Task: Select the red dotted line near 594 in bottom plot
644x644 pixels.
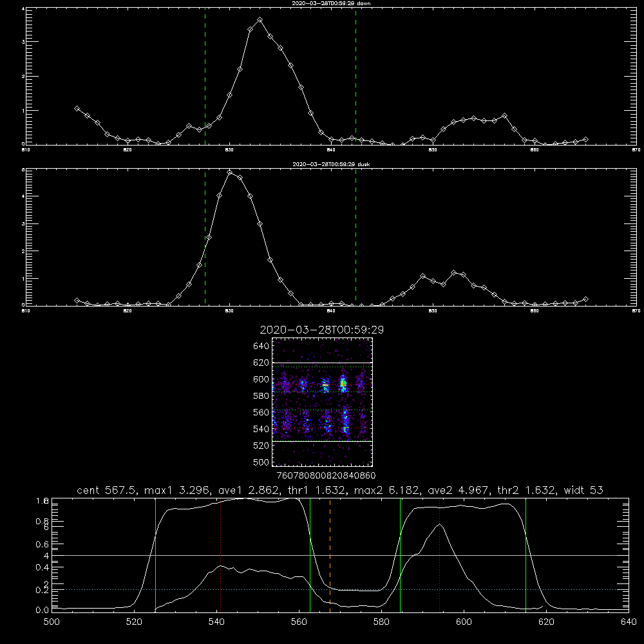Action: point(439,554)
